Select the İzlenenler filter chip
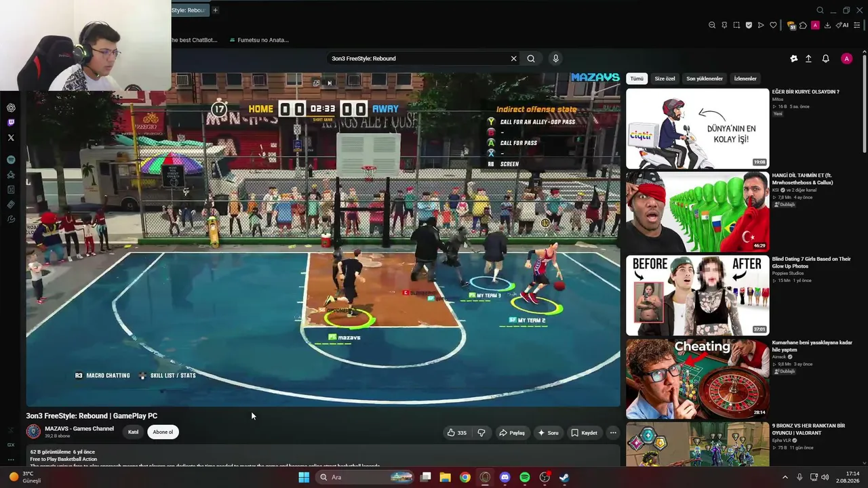868x488 pixels. click(745, 79)
